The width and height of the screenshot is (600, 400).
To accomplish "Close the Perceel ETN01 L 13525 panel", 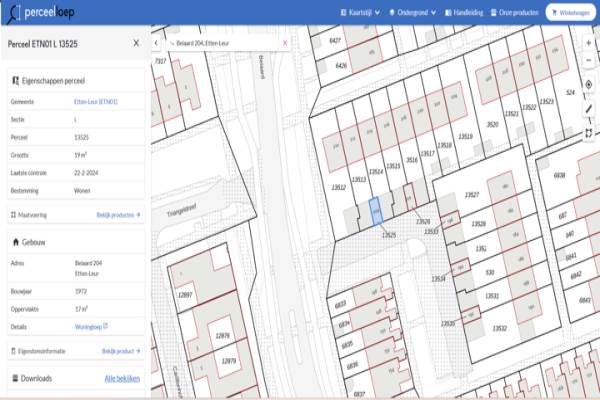I will point(136,44).
